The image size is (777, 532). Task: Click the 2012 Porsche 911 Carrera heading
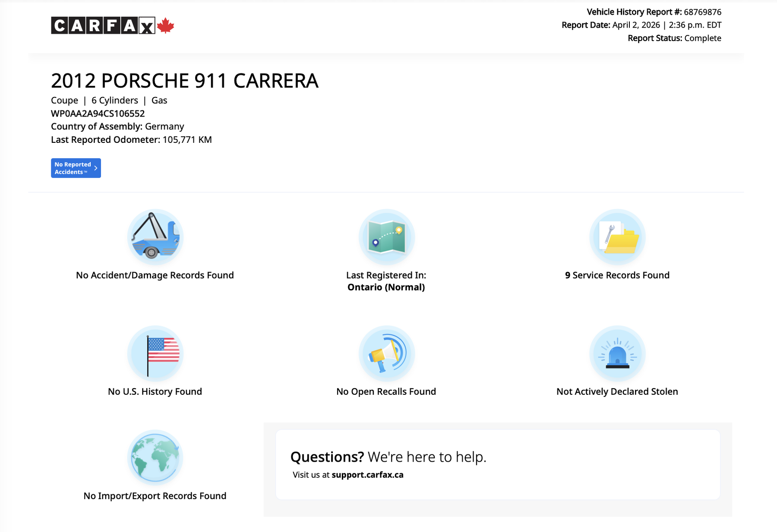tap(185, 81)
